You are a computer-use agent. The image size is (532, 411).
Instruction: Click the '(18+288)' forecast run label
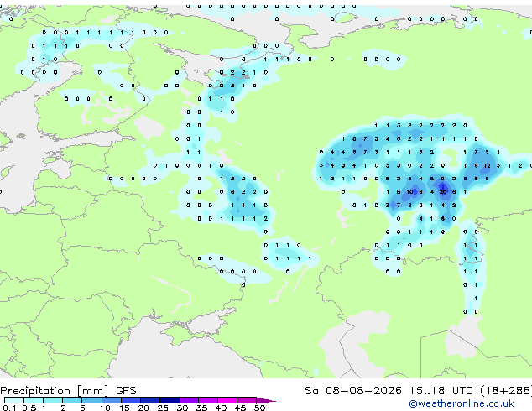click(505, 391)
